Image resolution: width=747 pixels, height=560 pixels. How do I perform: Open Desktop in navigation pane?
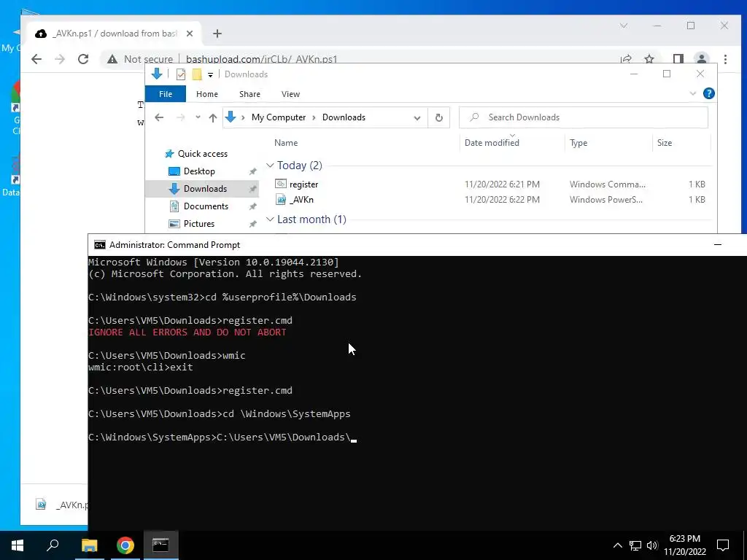tap(199, 171)
